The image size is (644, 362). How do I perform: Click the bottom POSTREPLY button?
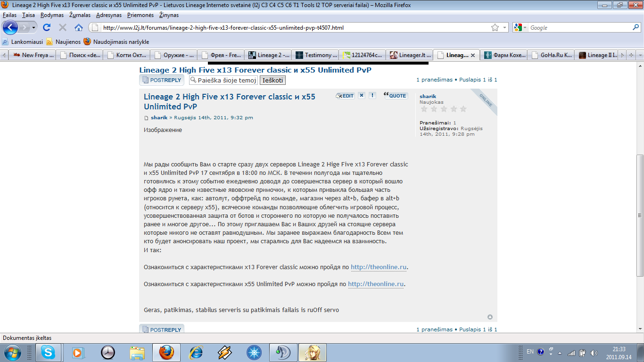(162, 329)
